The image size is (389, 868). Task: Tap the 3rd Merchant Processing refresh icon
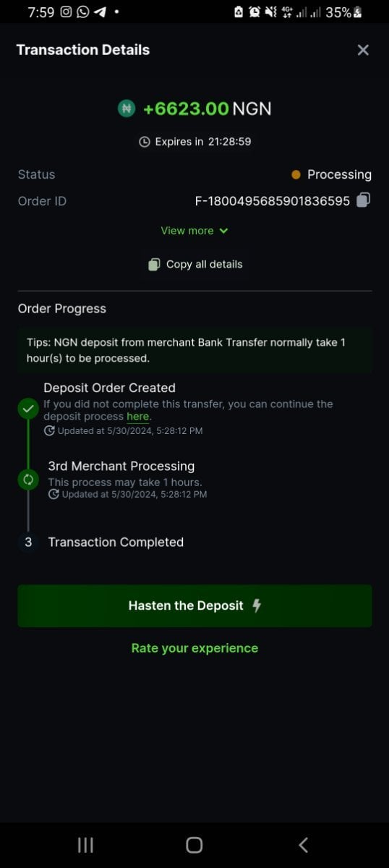click(28, 480)
